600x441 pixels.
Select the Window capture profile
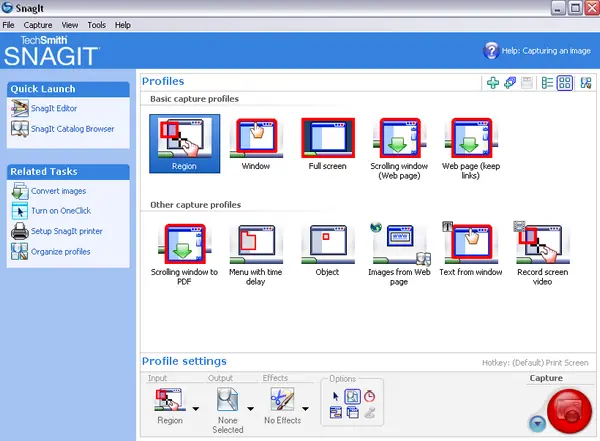coord(256,144)
